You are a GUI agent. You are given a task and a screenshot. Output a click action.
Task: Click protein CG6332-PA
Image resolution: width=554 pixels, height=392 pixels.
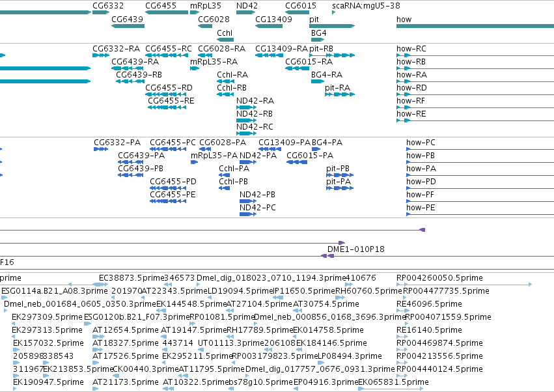tap(117, 143)
